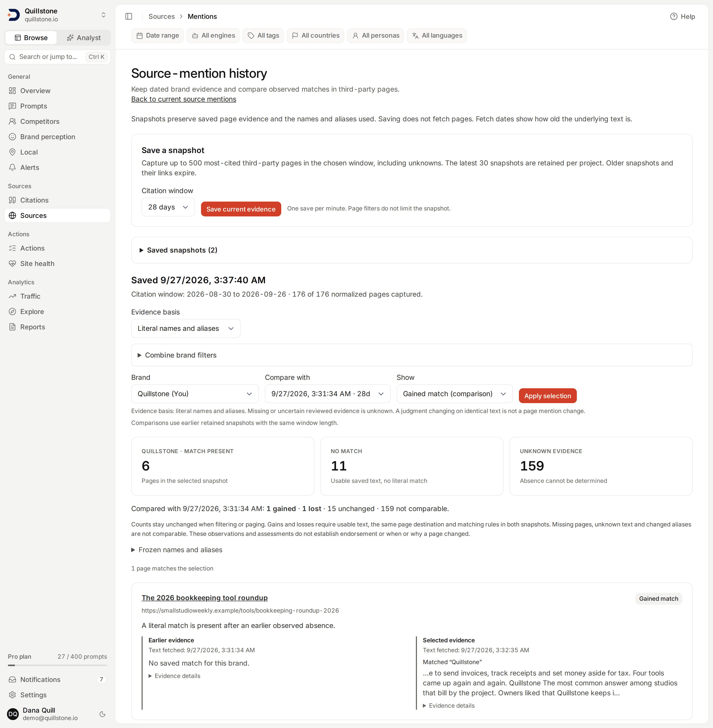This screenshot has width=713, height=728.
Task: Toggle dark mode moon icon
Action: tap(102, 714)
